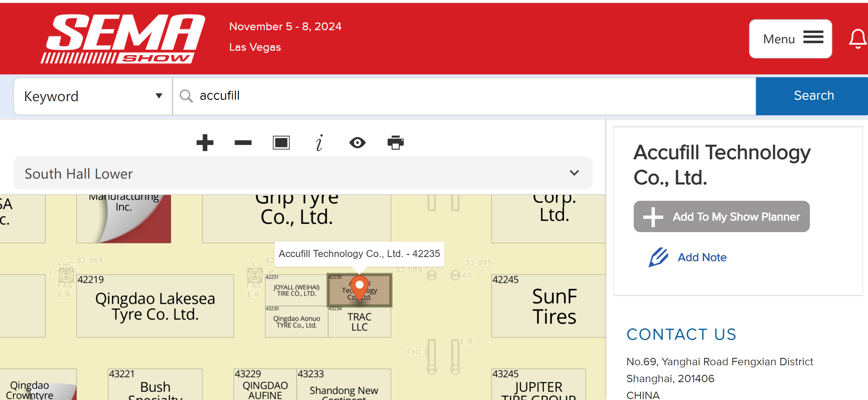Select the Shanghai, 201406 text
The image size is (868, 400).
point(670,379)
